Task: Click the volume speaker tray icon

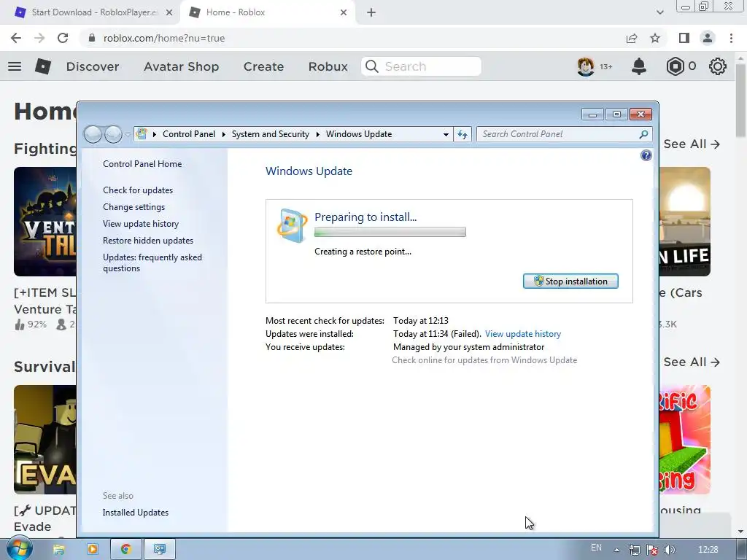Action: (x=670, y=550)
